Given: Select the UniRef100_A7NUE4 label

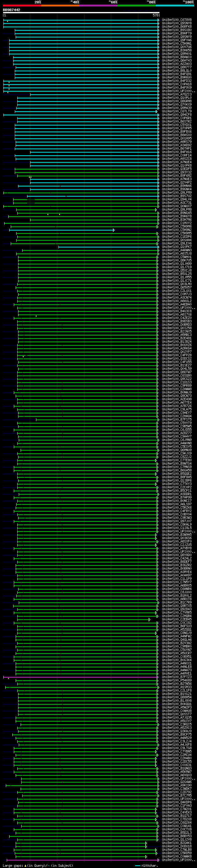Looking at the screenshot, I should coord(177,162).
